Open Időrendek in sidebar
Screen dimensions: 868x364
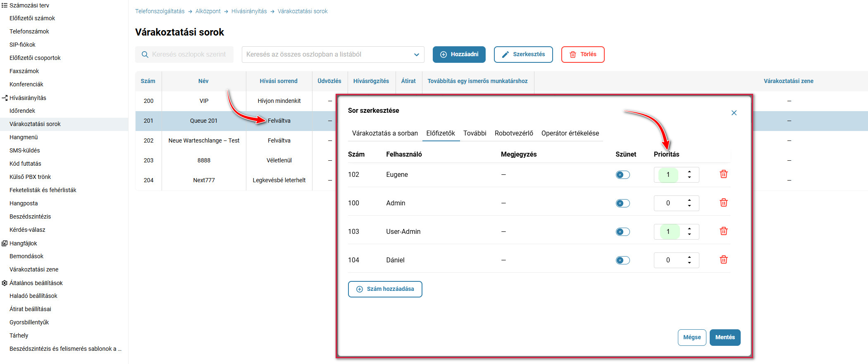point(22,111)
